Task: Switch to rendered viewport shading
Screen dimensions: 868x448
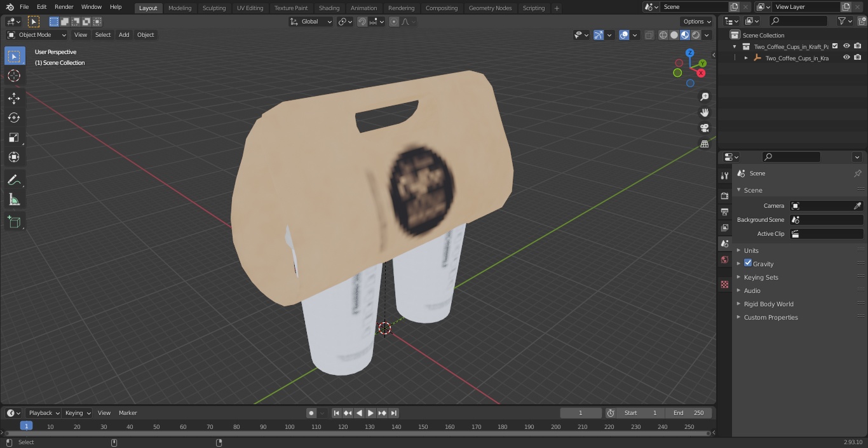Action: pyautogui.click(x=696, y=35)
